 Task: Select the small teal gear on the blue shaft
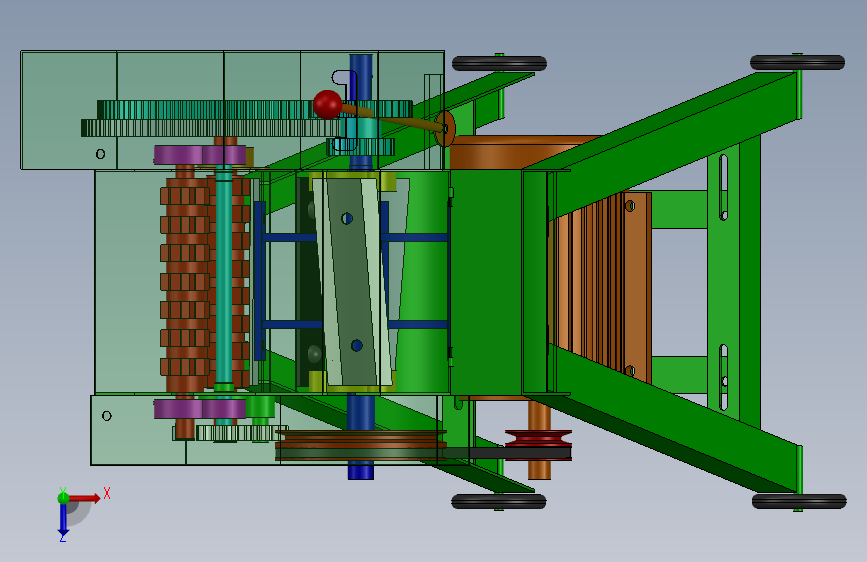pos(361,147)
